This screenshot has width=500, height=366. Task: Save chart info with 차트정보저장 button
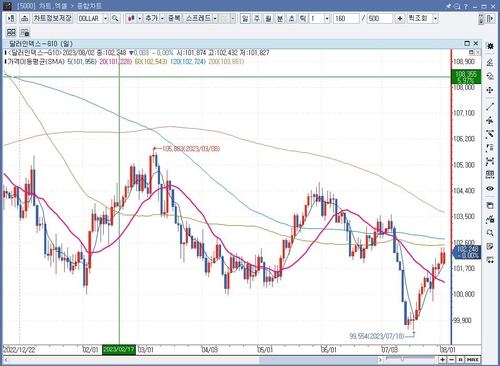point(53,18)
